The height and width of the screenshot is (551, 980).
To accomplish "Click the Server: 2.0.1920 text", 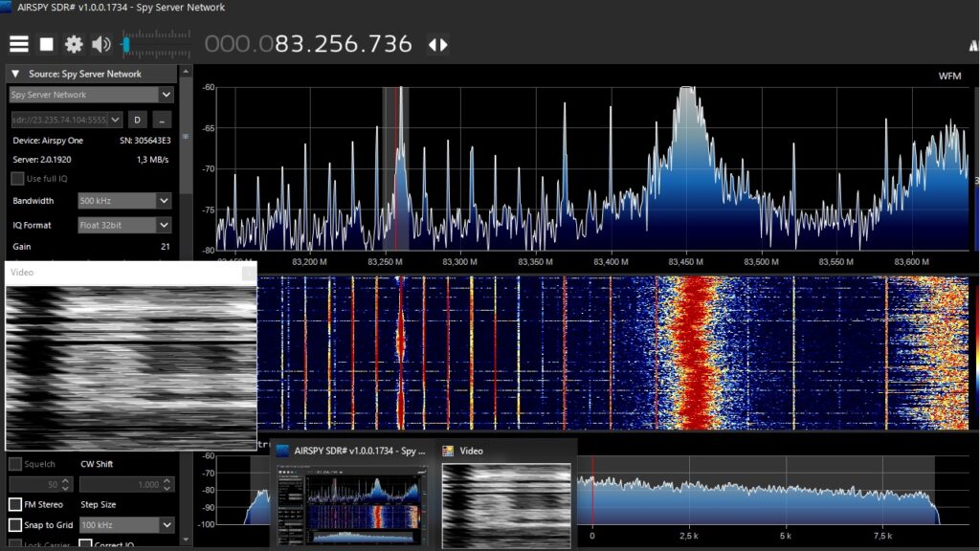I will click(42, 160).
